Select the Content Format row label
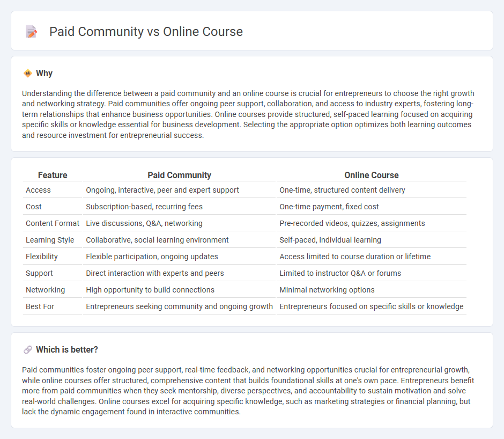504x439 pixels. (53, 223)
